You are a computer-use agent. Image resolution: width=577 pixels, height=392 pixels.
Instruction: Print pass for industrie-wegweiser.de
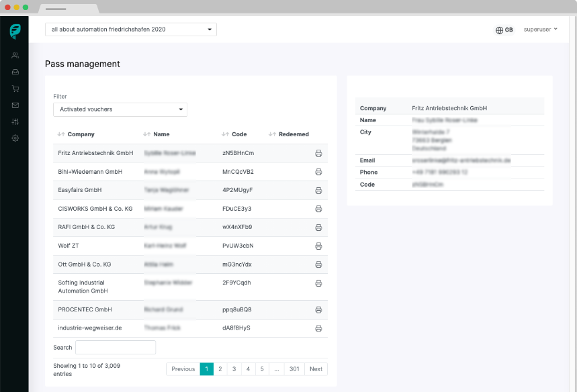click(318, 328)
